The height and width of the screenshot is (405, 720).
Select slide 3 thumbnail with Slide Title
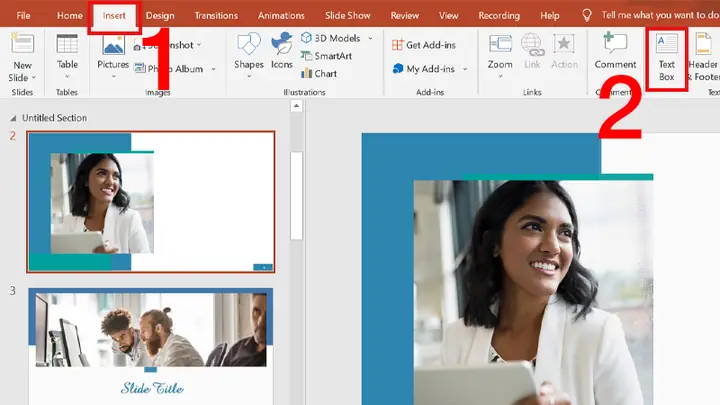[151, 346]
